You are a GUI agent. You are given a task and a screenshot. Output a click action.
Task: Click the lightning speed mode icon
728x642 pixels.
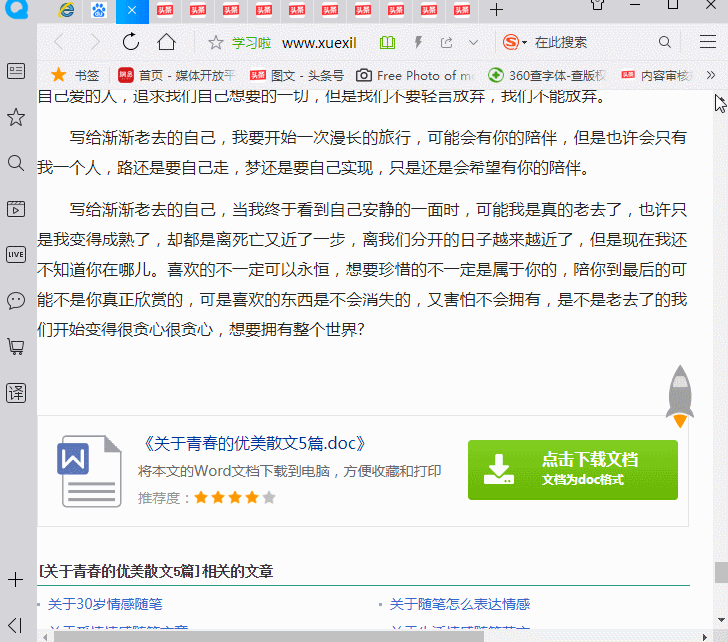[x=418, y=43]
